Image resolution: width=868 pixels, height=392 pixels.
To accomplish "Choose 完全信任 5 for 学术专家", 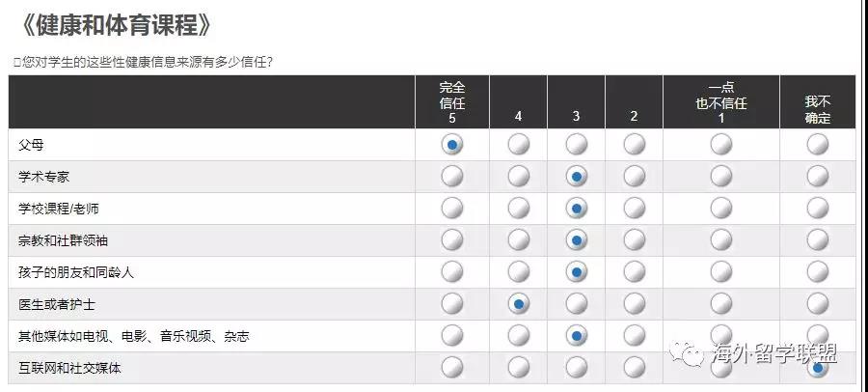I will point(452,177).
